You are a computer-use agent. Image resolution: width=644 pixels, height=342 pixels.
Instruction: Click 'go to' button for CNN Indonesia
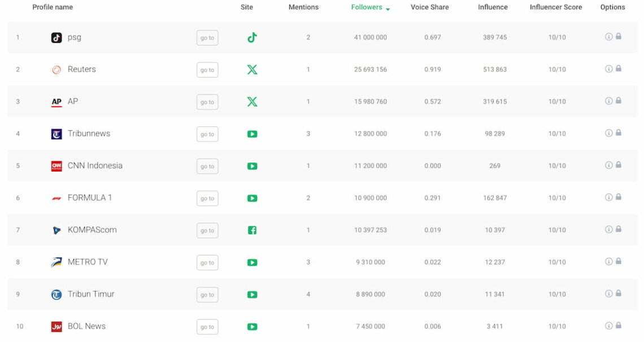(207, 166)
